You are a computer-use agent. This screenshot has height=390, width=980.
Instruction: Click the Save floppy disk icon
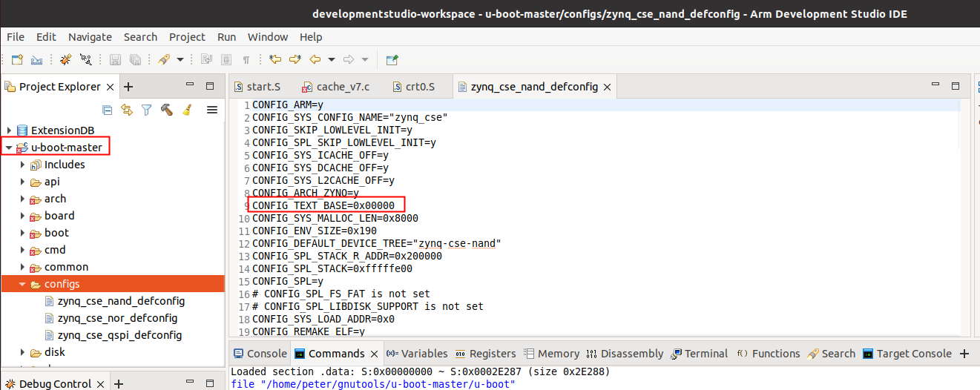click(x=115, y=60)
